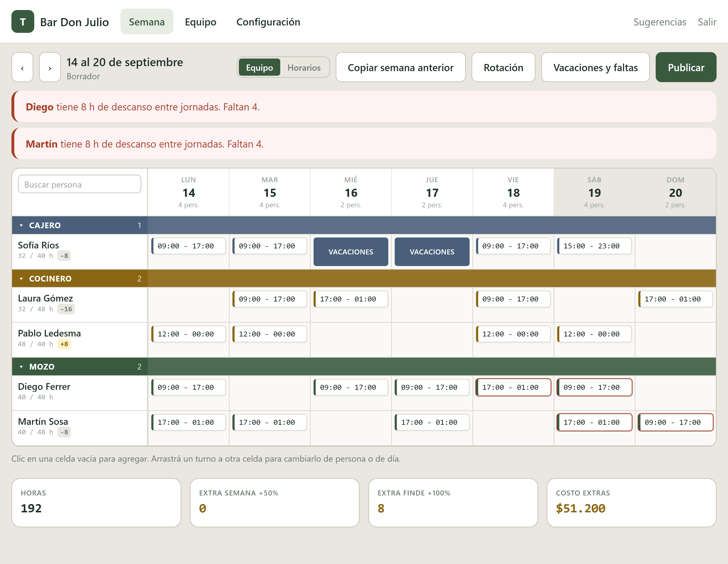This screenshot has height=564, width=728.
Task: Publish the schedule with Publicar
Action: (686, 67)
